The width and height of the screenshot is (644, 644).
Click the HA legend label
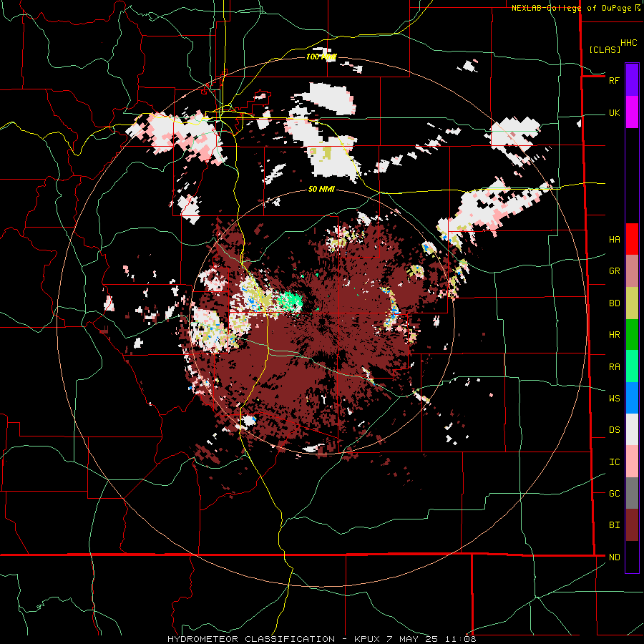pyautogui.click(x=614, y=240)
